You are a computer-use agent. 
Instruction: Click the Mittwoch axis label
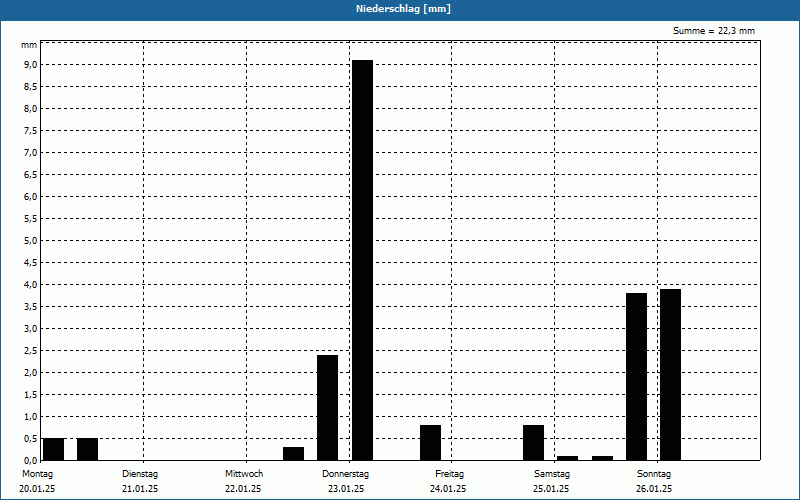(244, 474)
